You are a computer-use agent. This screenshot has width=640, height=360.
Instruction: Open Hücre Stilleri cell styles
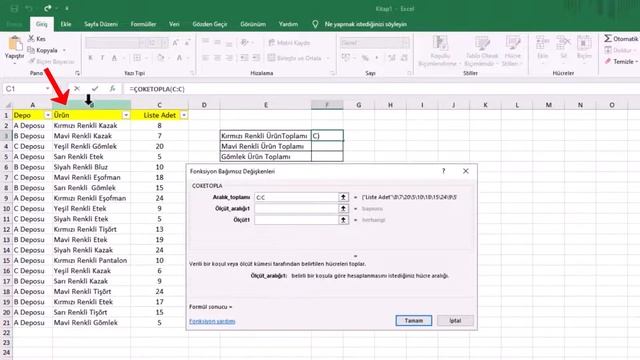pyautogui.click(x=512, y=51)
